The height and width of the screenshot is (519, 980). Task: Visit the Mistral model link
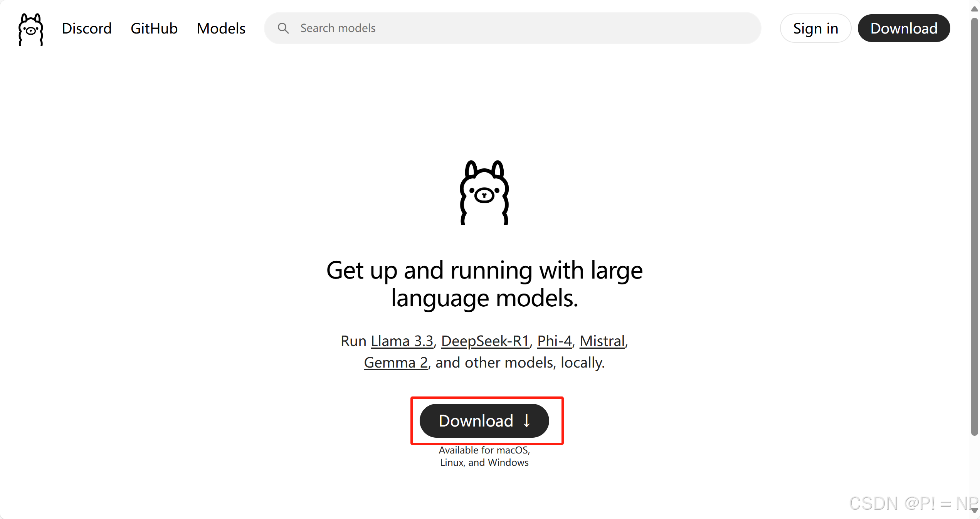click(x=602, y=341)
